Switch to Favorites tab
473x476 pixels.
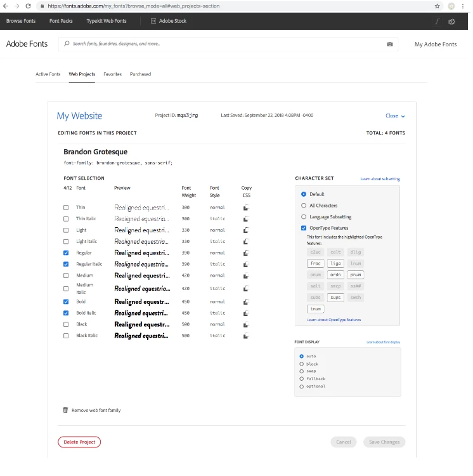click(x=112, y=74)
